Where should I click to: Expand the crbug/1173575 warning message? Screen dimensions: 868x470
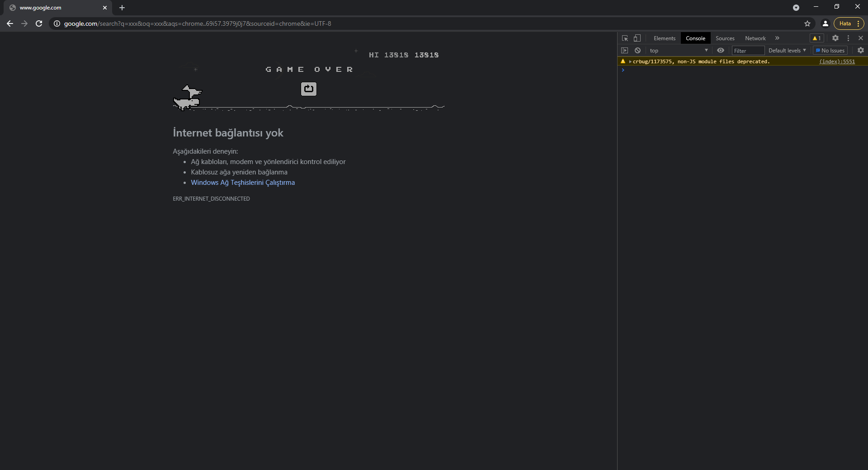630,61
